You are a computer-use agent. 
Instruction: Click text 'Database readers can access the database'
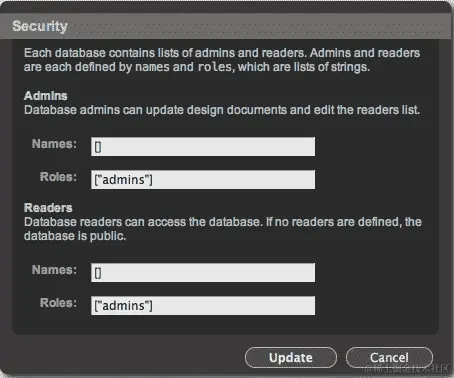[x=142, y=222]
